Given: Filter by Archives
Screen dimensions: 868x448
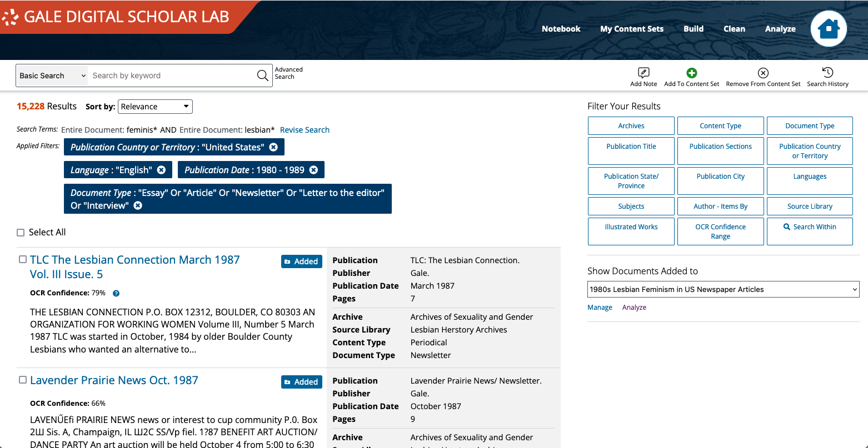Looking at the screenshot, I should 631,125.
